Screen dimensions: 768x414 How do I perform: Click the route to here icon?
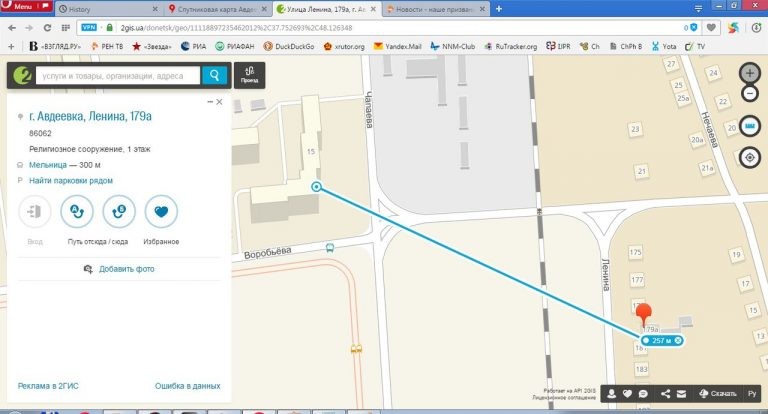click(119, 212)
